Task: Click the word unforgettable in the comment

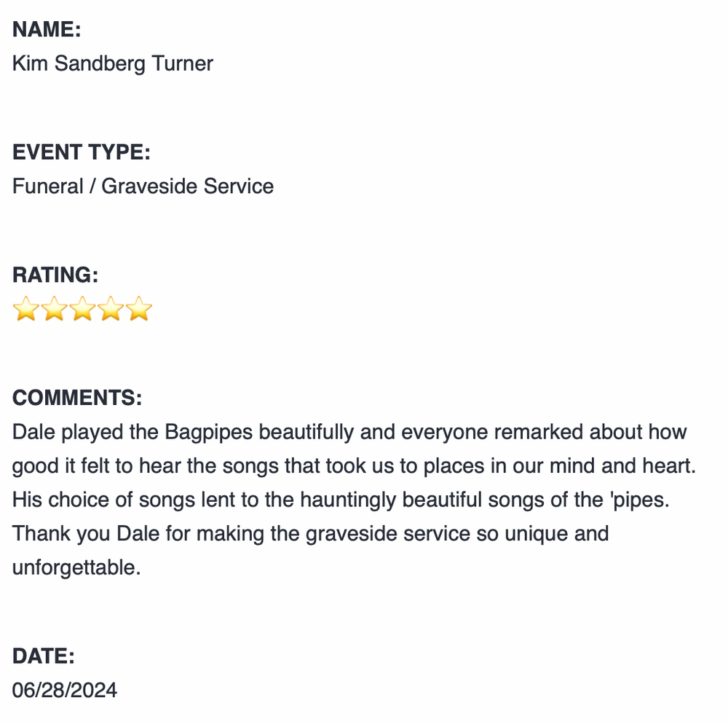Action: (x=74, y=567)
